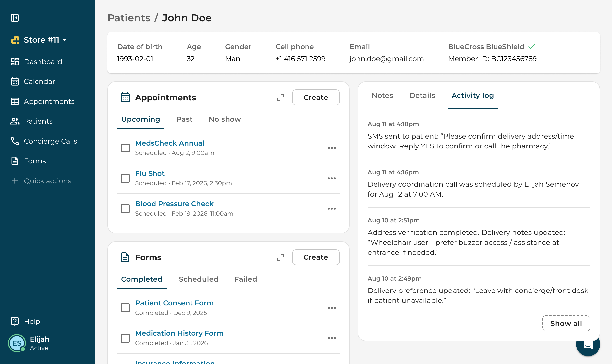The image size is (612, 364).
Task: Click Show all activity log entries
Action: tap(566, 323)
